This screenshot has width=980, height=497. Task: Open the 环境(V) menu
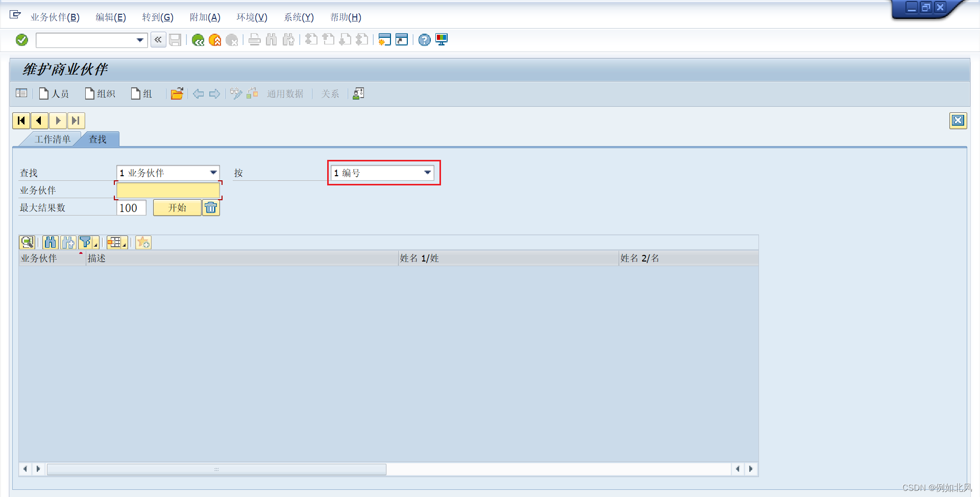[x=252, y=17]
